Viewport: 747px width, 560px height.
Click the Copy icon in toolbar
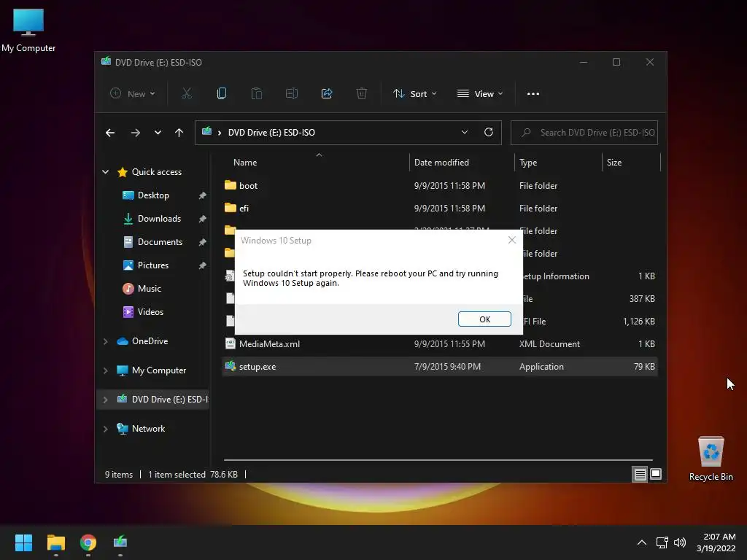click(x=222, y=94)
